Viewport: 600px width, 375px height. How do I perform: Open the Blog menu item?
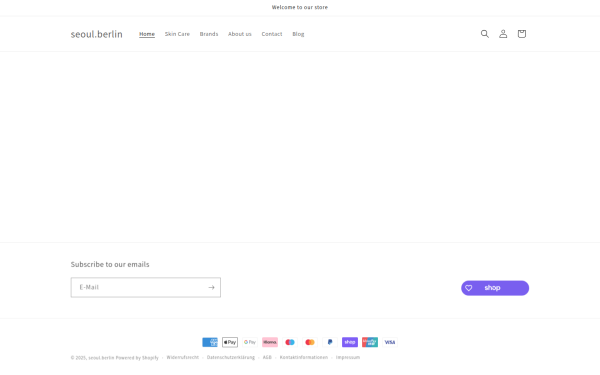click(298, 34)
